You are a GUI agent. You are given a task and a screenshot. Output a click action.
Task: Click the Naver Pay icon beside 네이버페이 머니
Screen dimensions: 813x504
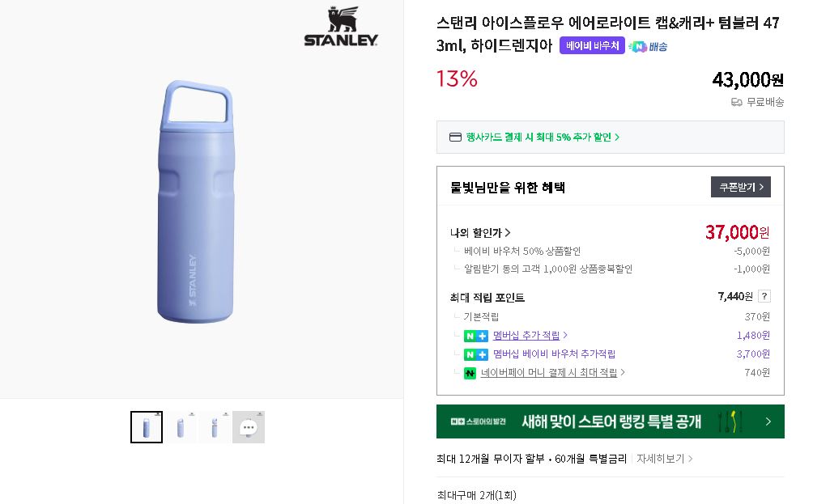pos(470,373)
